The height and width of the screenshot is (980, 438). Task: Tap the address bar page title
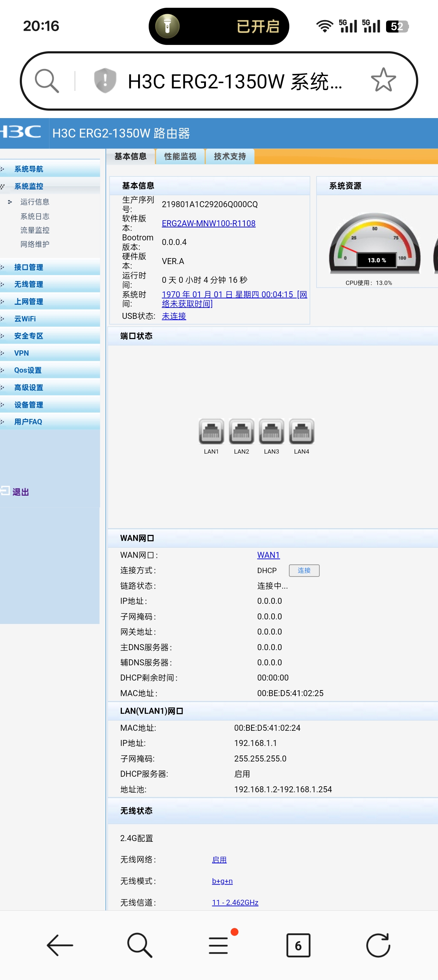coord(235,81)
